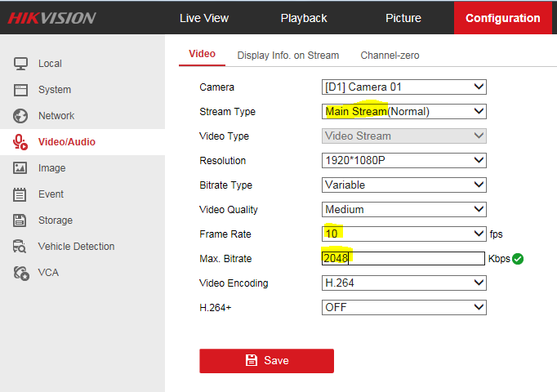Change the Bitrate Type dropdown
The image size is (557, 392).
coord(404,185)
